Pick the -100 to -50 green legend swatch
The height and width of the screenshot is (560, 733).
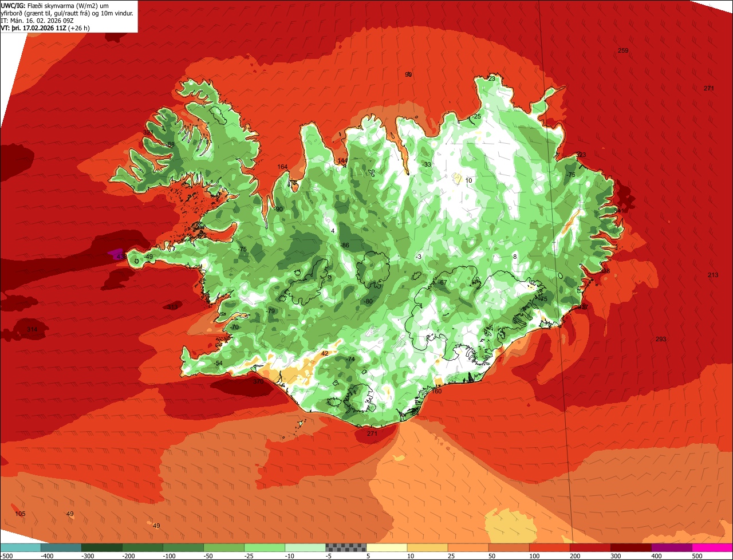[183, 547]
